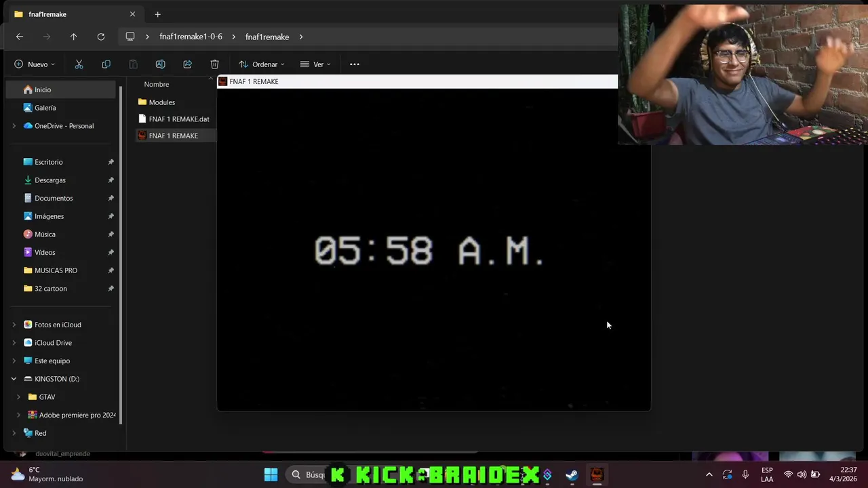Switch to FNAF game taskbar icon
Screen dimensions: 868x488
pyautogui.click(x=597, y=474)
